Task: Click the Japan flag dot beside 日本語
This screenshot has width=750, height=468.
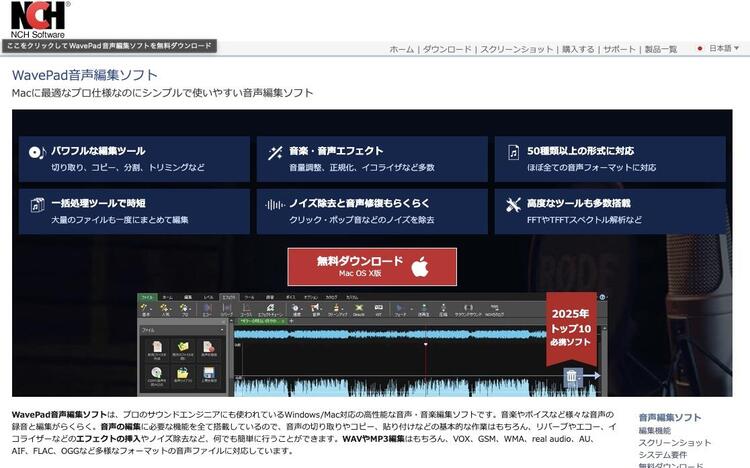Action: click(700, 48)
